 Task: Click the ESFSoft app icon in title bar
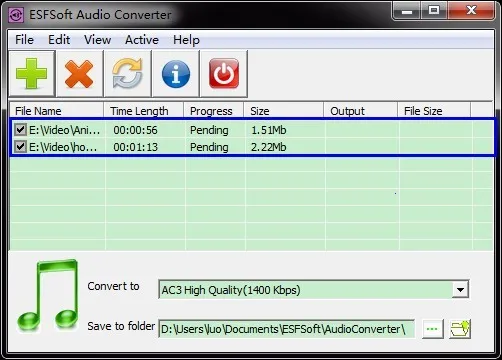16,15
